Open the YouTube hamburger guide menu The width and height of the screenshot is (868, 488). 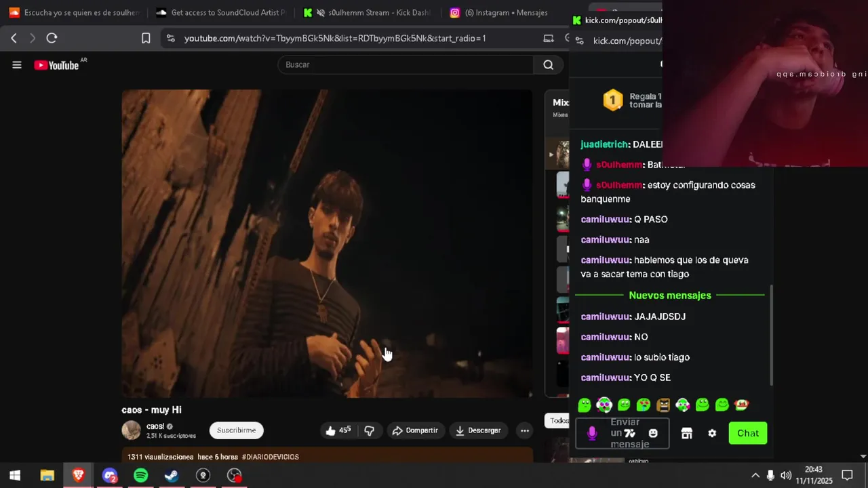[x=17, y=65]
